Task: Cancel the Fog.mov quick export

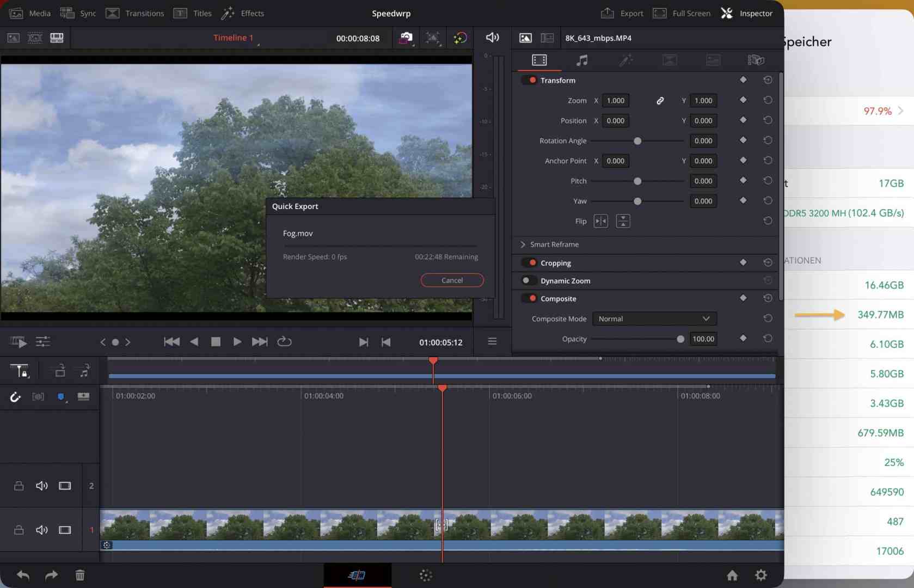Action: tap(452, 280)
